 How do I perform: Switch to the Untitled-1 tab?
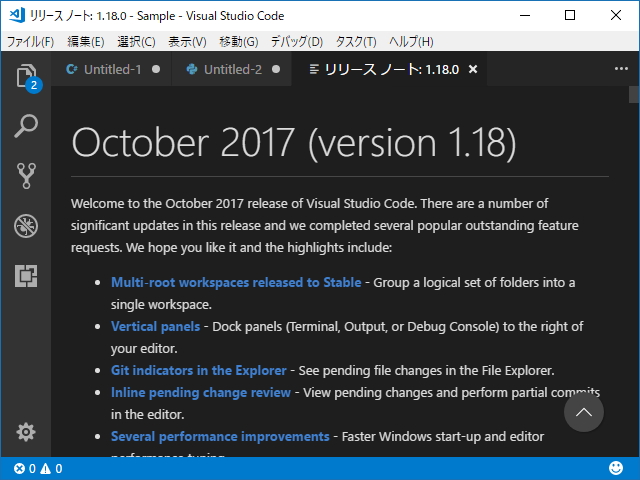[x=111, y=69]
